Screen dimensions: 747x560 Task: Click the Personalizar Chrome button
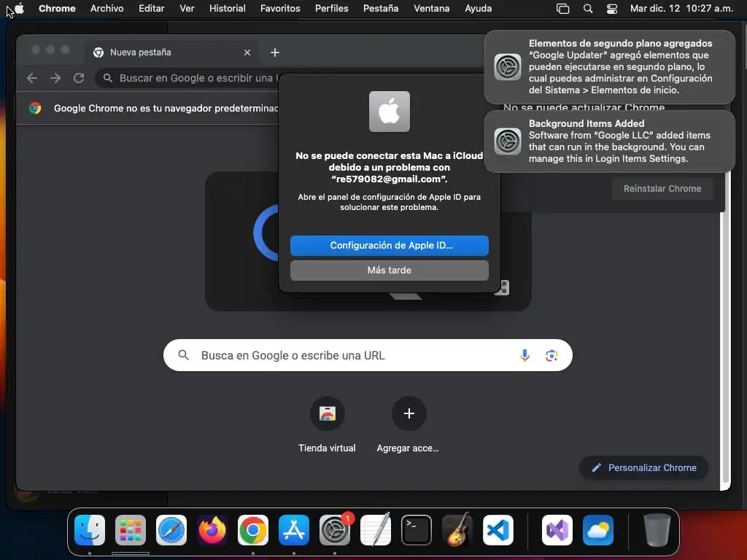(x=643, y=467)
